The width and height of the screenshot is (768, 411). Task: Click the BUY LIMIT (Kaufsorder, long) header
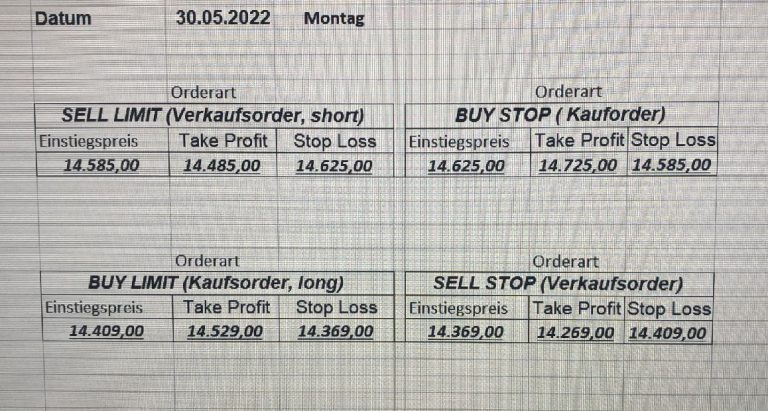[x=216, y=282]
